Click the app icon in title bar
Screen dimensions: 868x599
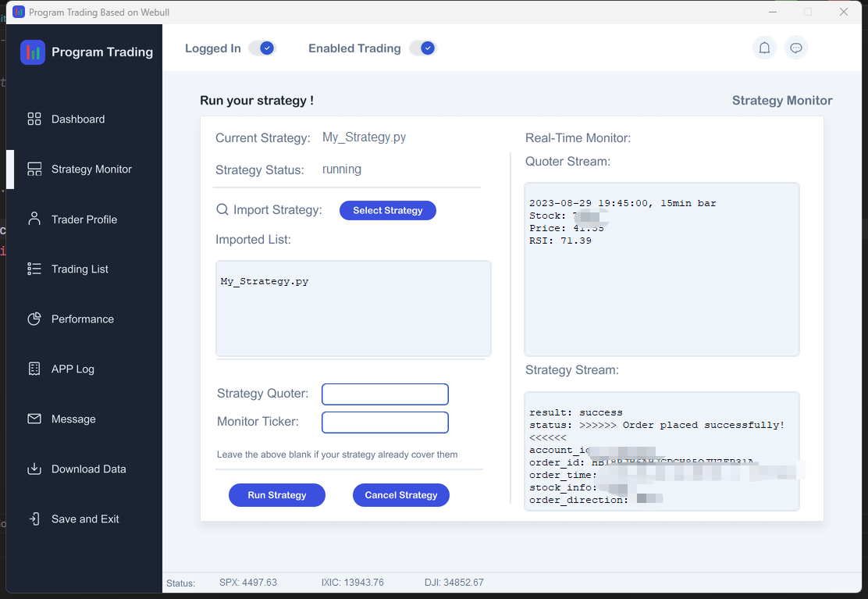click(19, 12)
